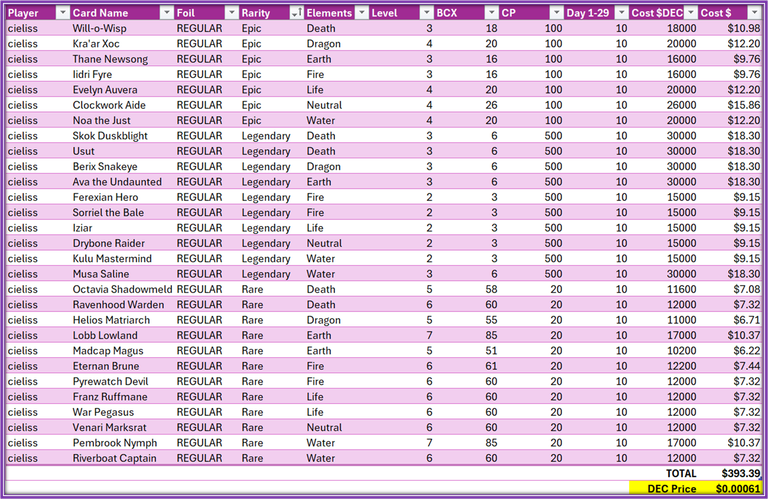Select the Helios Matriarch cell
768x499 pixels.
pyautogui.click(x=122, y=320)
